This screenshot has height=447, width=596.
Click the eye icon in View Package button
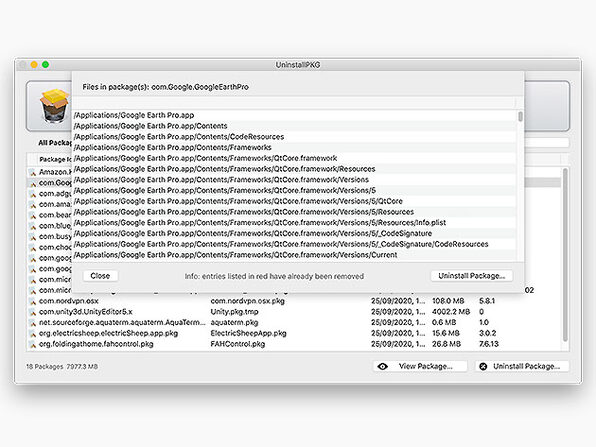click(x=383, y=366)
